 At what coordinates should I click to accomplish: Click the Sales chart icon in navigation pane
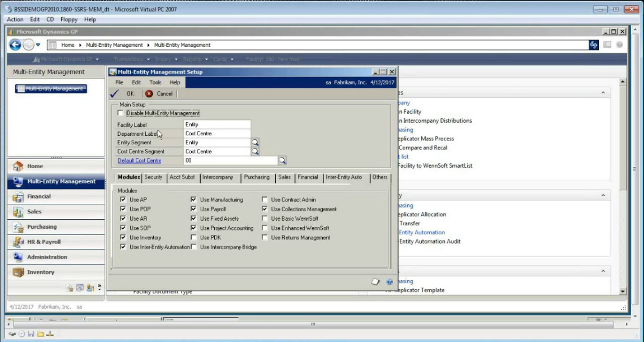coord(18,212)
